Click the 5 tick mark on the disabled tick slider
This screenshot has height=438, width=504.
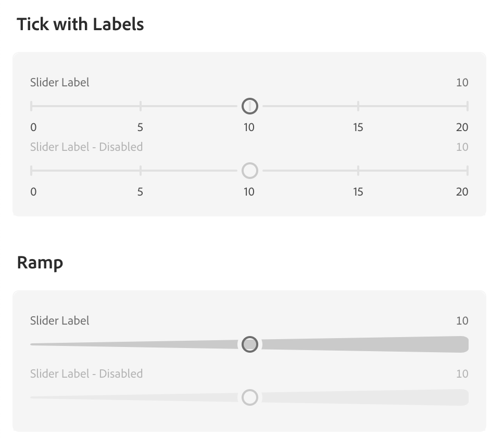pyautogui.click(x=141, y=171)
